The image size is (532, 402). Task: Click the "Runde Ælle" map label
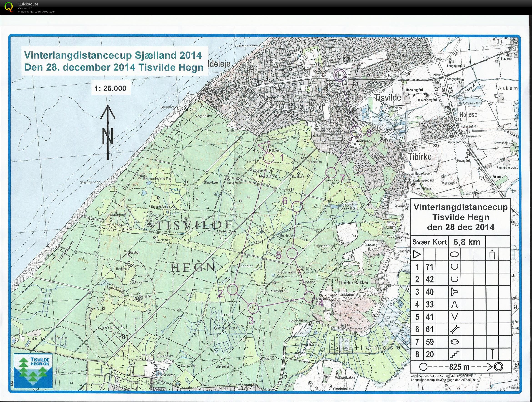[x=288, y=235]
